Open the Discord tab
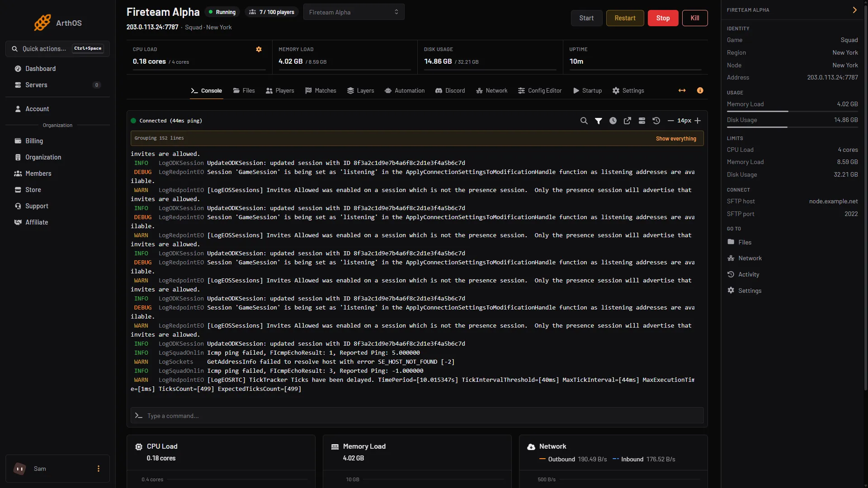 (x=450, y=91)
